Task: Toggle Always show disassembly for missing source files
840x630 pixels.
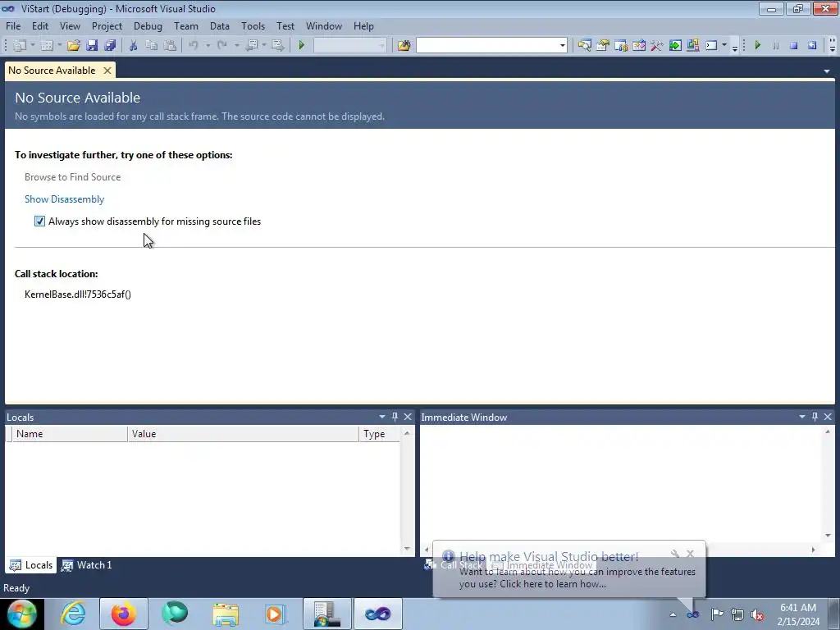Action: [x=39, y=221]
